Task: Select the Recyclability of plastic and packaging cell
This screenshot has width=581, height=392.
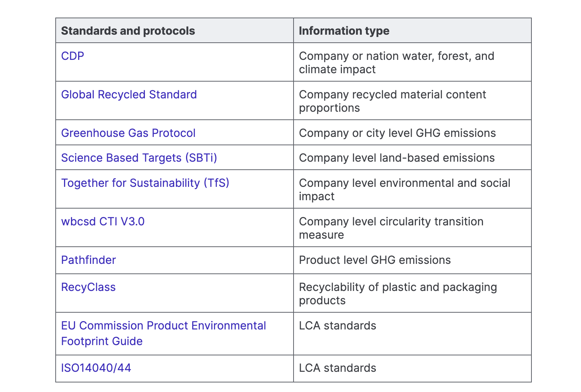Action: point(398,294)
